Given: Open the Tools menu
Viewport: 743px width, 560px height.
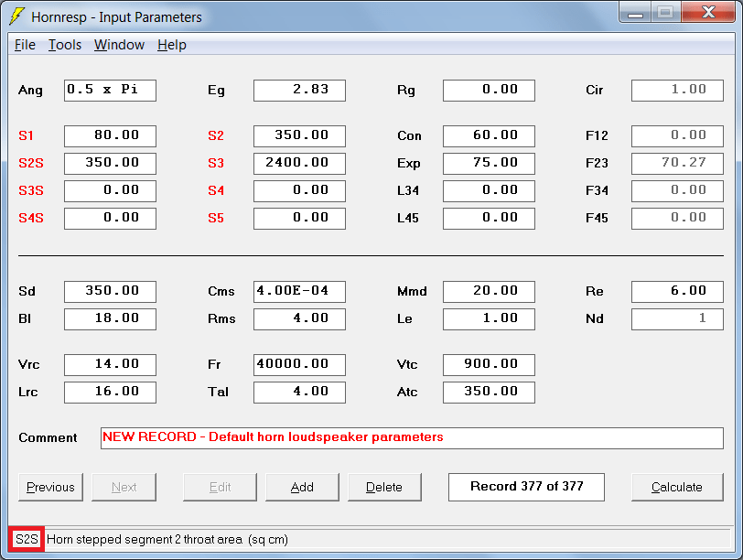Looking at the screenshot, I should tap(65, 45).
